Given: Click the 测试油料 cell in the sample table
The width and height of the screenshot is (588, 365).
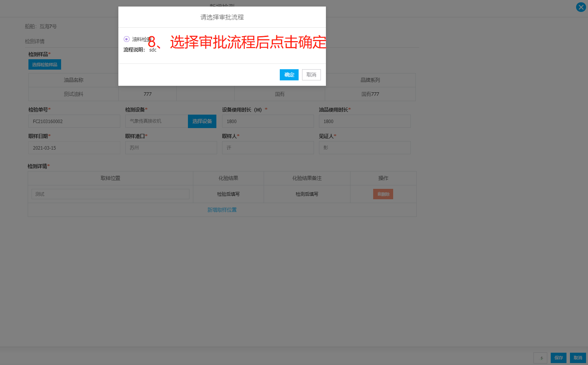Looking at the screenshot, I should 73,94.
